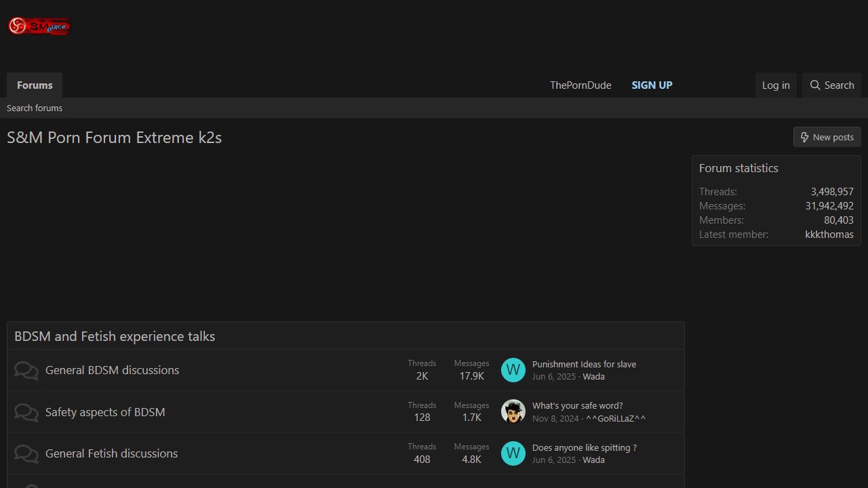
Task: Click Wada username under Punishment Ideas thread
Action: [593, 377]
